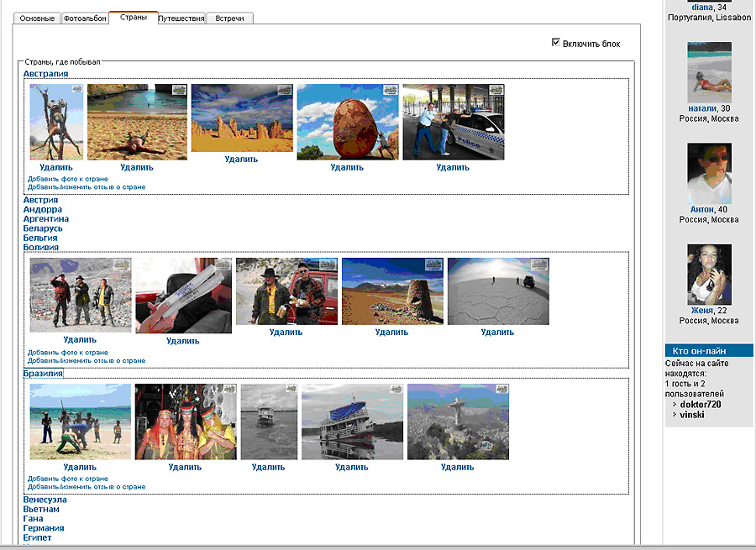Add or edit review for Бразилия
The image size is (756, 550).
click(x=87, y=487)
